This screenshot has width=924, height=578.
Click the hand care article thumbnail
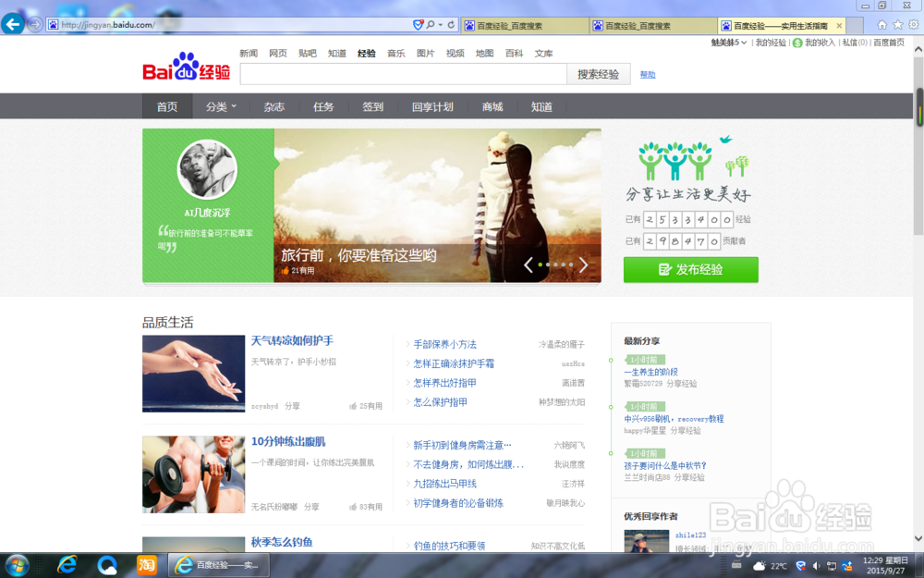[193, 374]
